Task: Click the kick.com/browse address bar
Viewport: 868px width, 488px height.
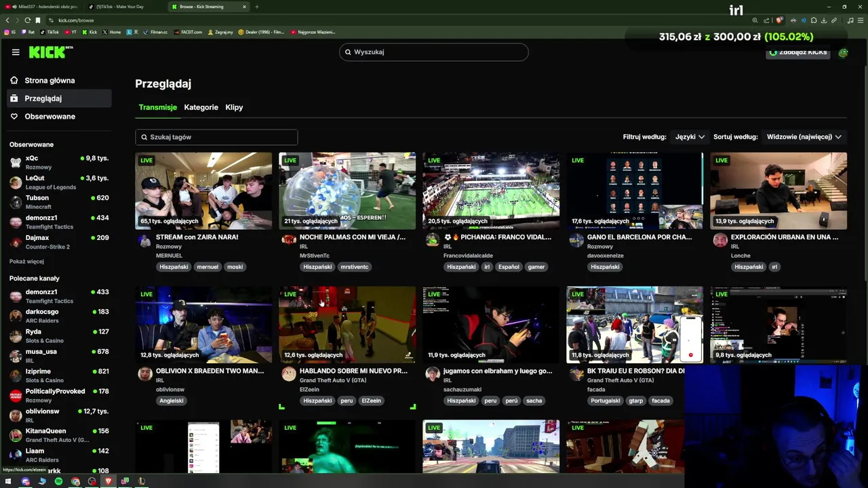Action: [x=400, y=20]
